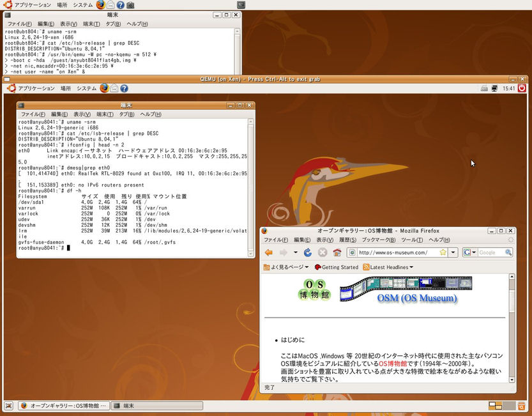The image size is (532, 416).
Task: Open the mail icon in the QEMU guest panel
Action: (x=114, y=88)
